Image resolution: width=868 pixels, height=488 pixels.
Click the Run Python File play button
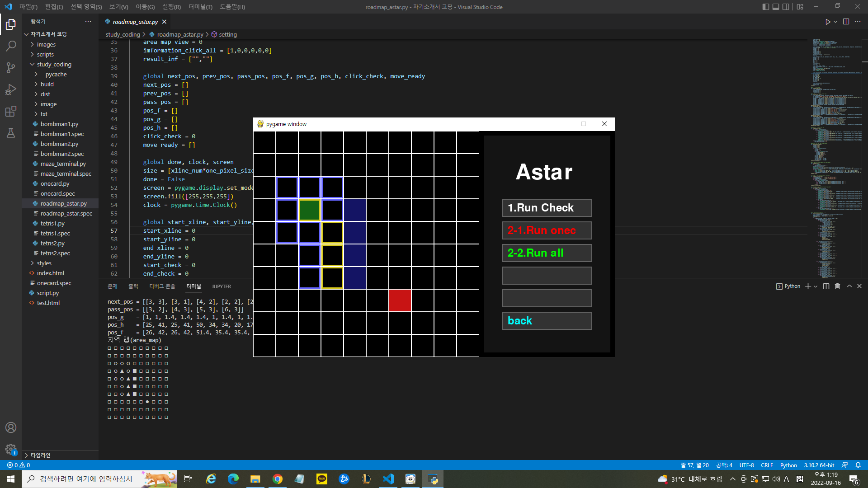tap(827, 22)
